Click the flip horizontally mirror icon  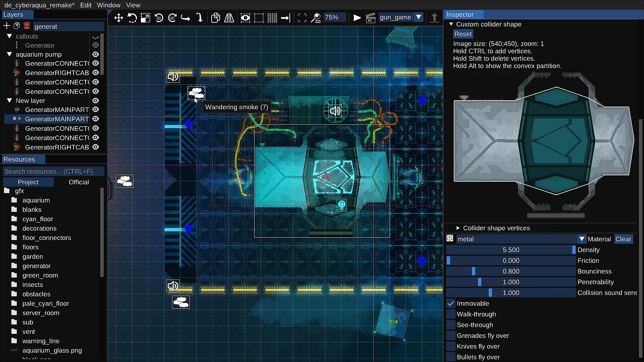coord(229,18)
